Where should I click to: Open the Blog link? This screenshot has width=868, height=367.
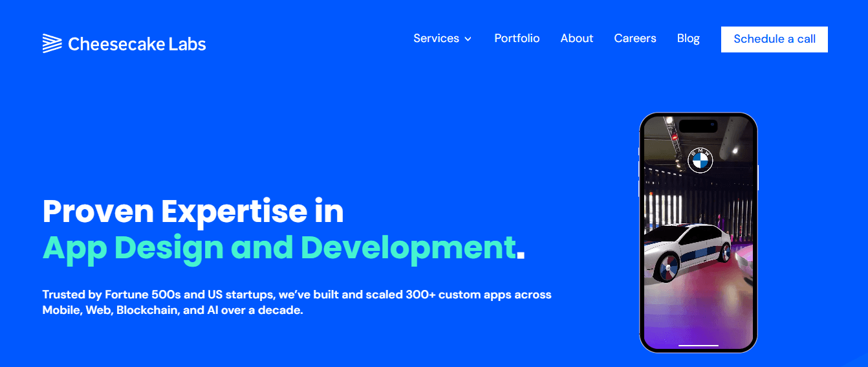[x=688, y=38]
